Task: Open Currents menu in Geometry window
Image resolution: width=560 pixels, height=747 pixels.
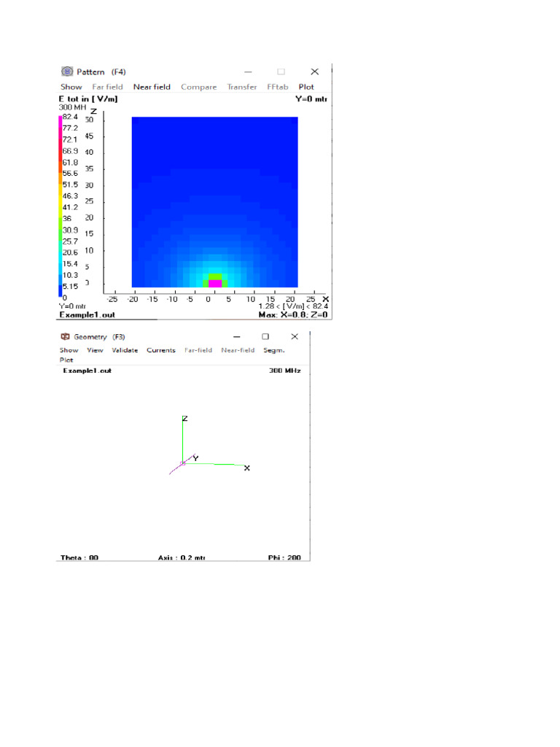Action: [161, 350]
